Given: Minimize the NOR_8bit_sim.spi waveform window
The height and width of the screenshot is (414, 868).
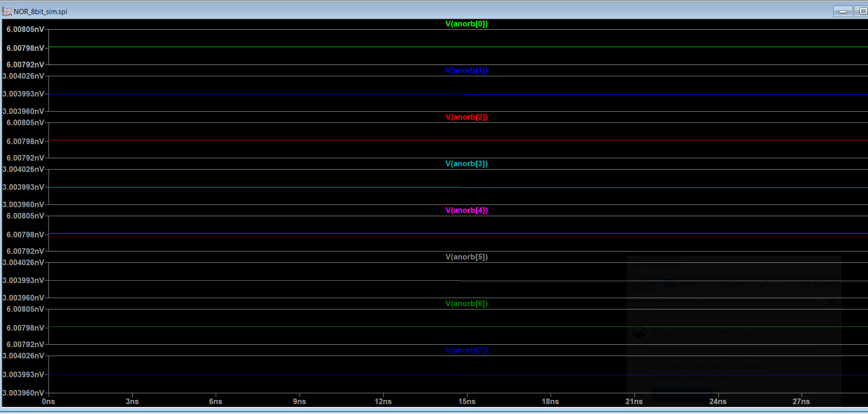Looking at the screenshot, I should pos(843,11).
